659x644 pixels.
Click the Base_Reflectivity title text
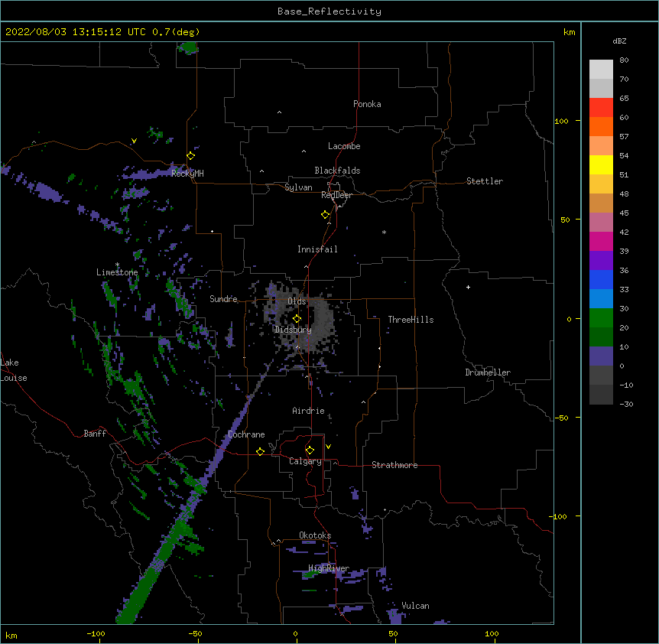[x=329, y=11]
